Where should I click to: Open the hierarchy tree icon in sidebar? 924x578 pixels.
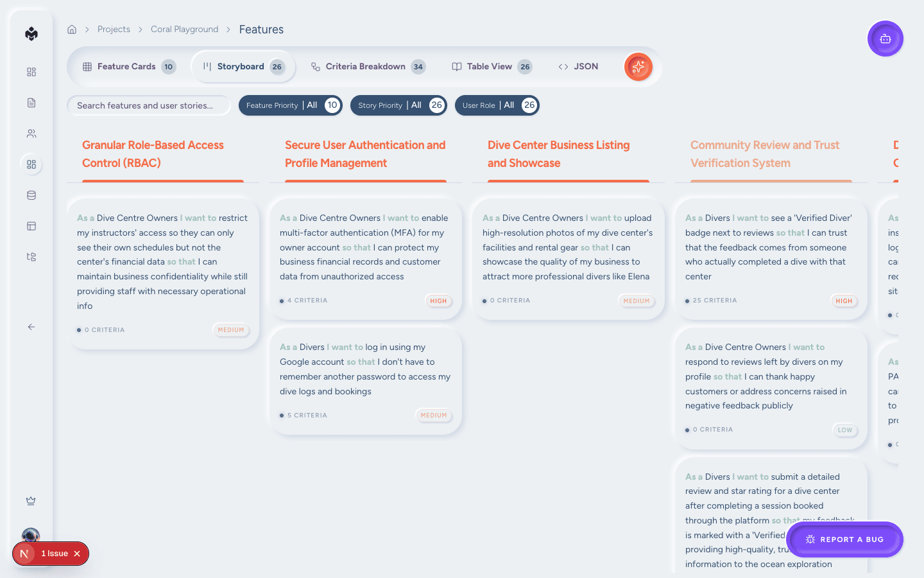click(31, 256)
